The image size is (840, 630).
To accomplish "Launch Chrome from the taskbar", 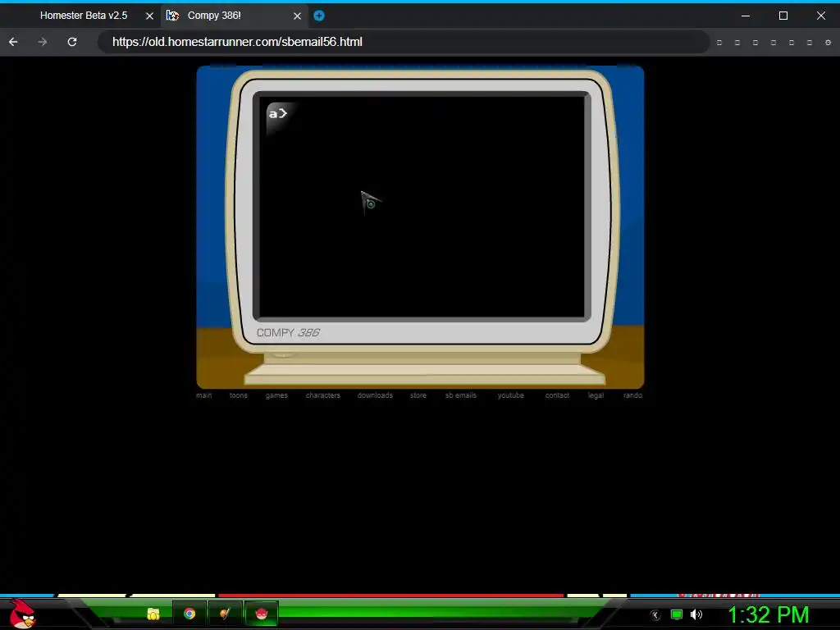I will pos(189,614).
